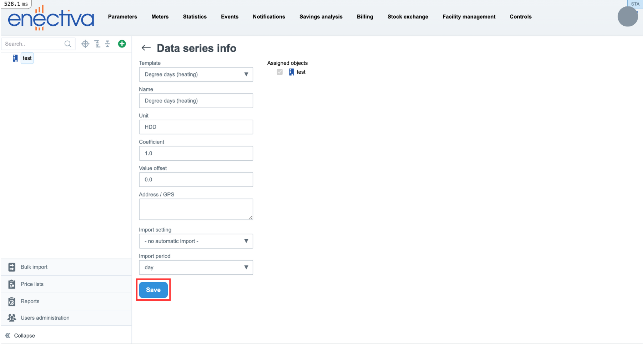Select the test building in tree
This screenshot has height=345, width=644.
coord(27,58)
